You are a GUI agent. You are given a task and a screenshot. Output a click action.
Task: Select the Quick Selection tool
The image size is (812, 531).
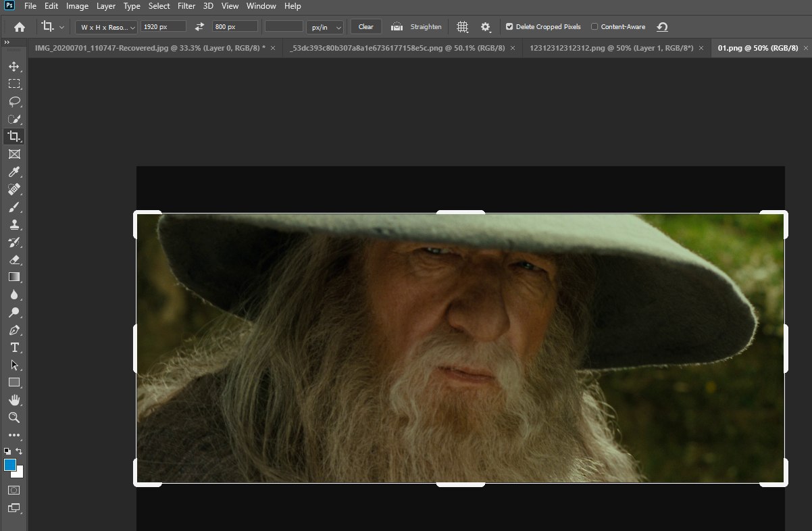coord(14,119)
